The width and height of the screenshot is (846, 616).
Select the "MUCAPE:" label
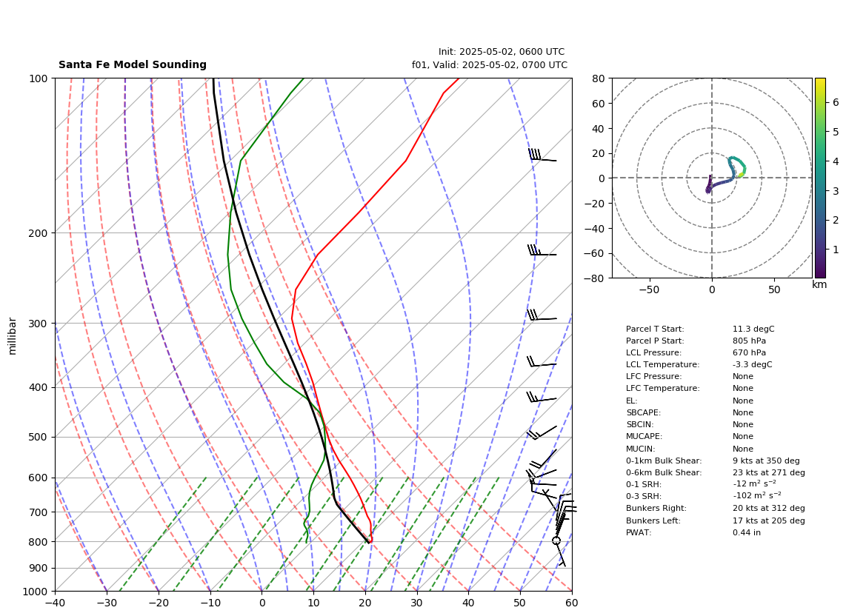(x=644, y=436)
